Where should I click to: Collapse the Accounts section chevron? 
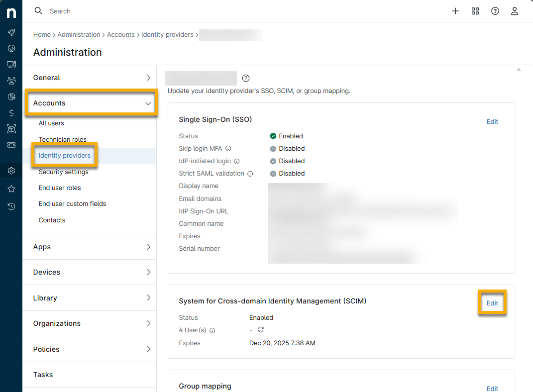[x=148, y=103]
